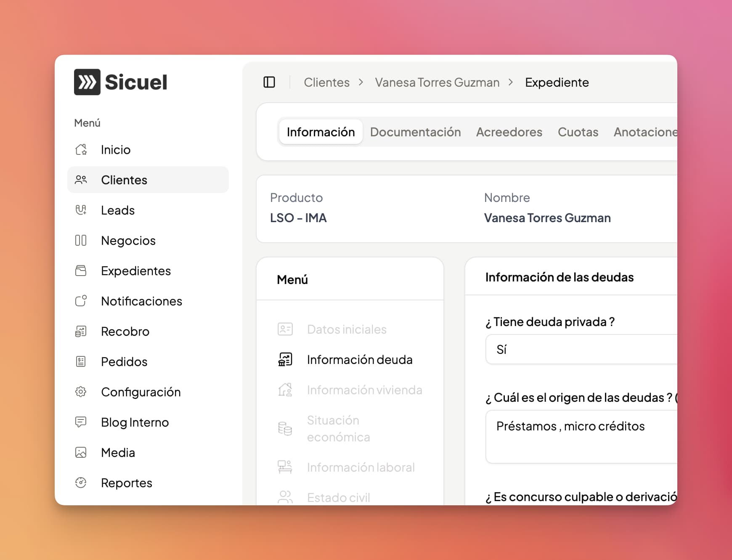Screen dimensions: 732x560
Task: Open the deuda privada answer field
Action: click(x=581, y=349)
